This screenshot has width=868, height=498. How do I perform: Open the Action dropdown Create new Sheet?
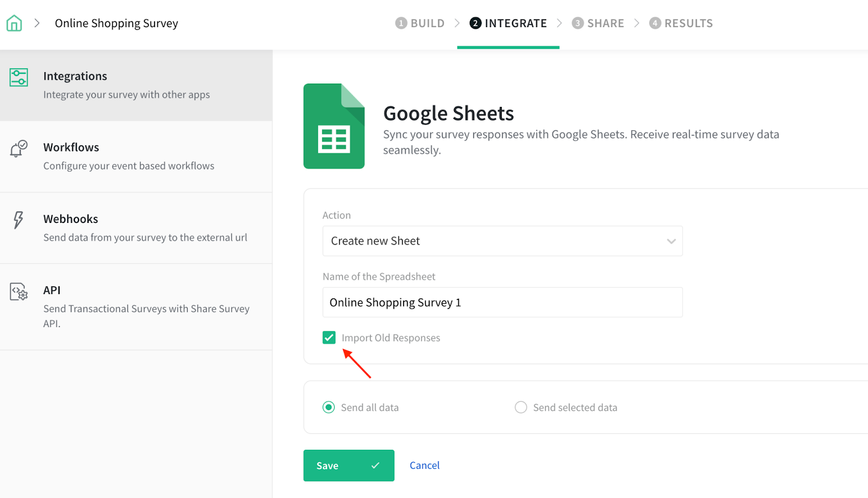(502, 241)
